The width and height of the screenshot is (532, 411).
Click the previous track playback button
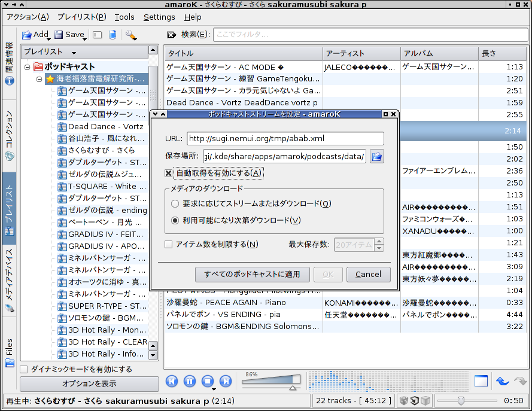[x=172, y=381]
